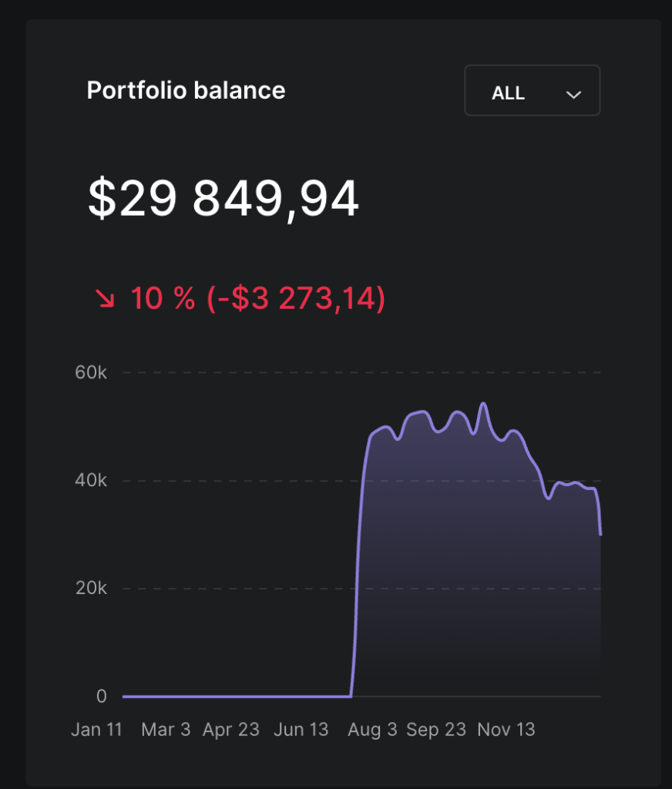Click the 40k y-axis label
The height and width of the screenshot is (789, 672).
pos(91,481)
